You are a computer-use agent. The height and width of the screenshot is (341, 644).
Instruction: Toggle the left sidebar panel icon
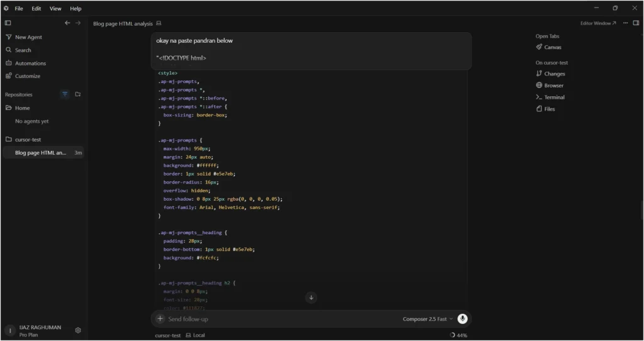point(8,23)
